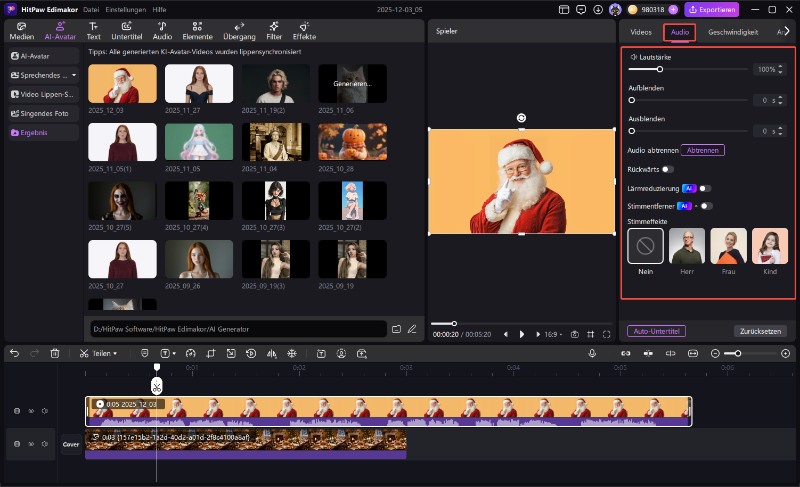Open the Hilfe menu
This screenshot has width=800, height=487.
point(159,10)
